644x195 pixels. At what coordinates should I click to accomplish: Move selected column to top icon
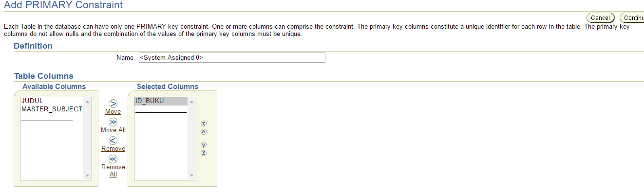coord(204,124)
